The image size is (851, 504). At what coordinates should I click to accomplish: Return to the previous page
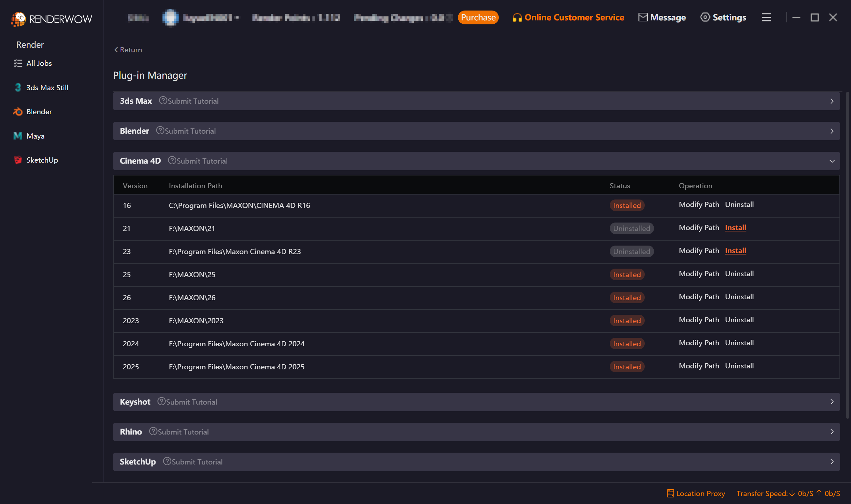pyautogui.click(x=128, y=50)
